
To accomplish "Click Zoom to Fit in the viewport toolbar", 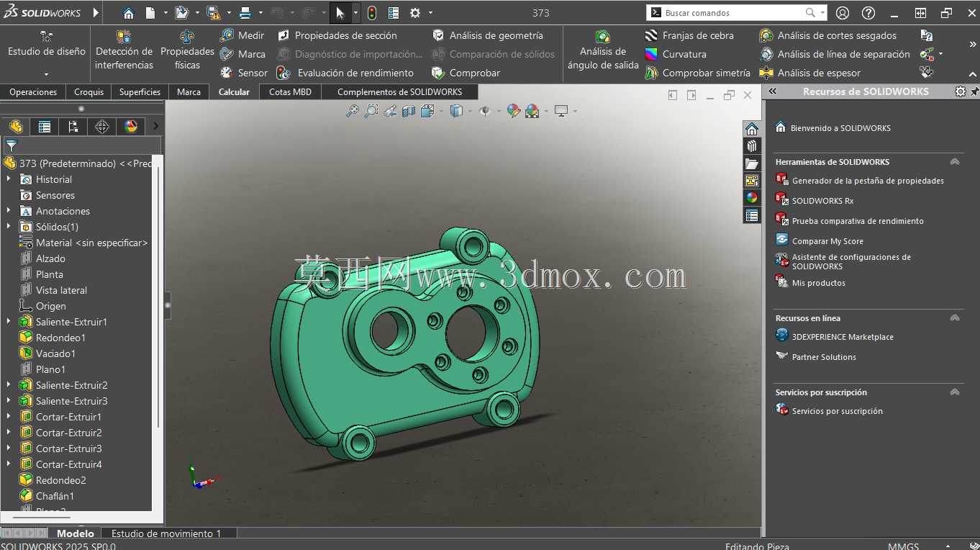I will (352, 111).
